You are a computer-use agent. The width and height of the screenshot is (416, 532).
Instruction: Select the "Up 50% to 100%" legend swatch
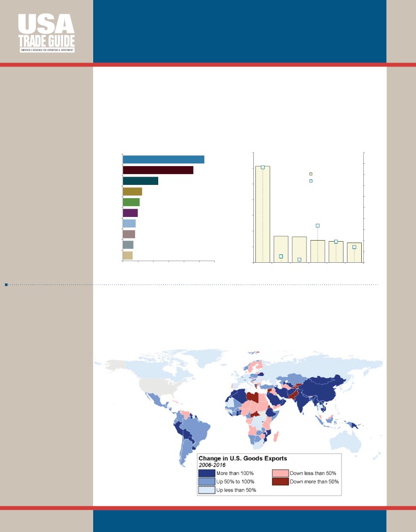207,481
